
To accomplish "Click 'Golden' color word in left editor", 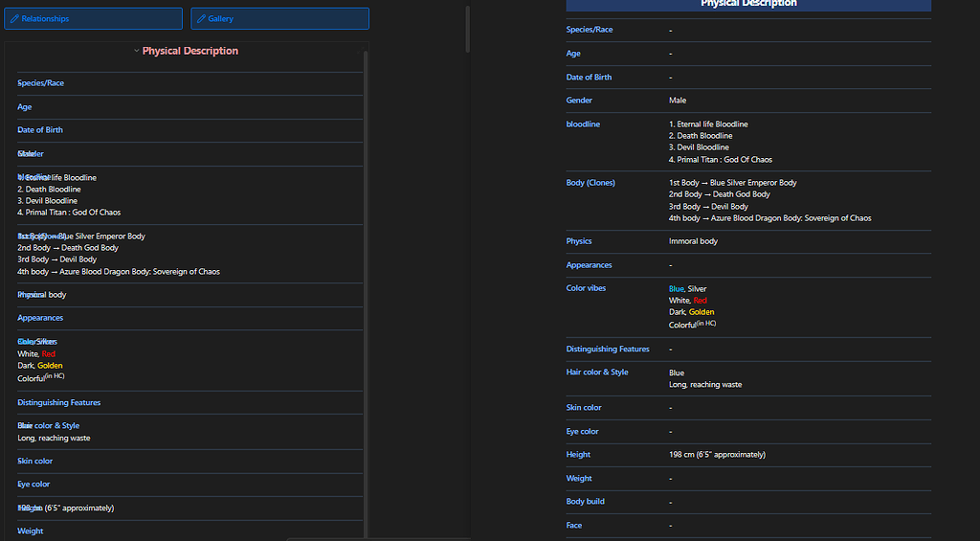I will point(50,366).
